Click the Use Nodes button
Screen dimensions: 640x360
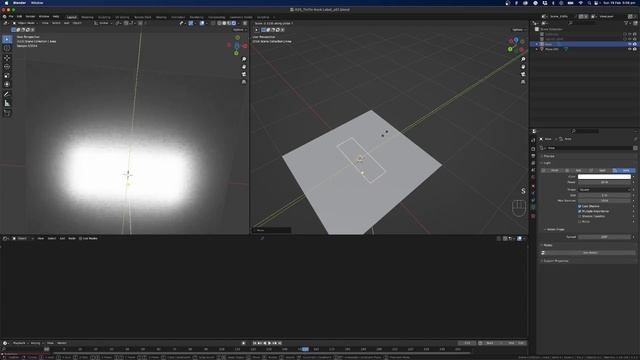[x=590, y=253]
